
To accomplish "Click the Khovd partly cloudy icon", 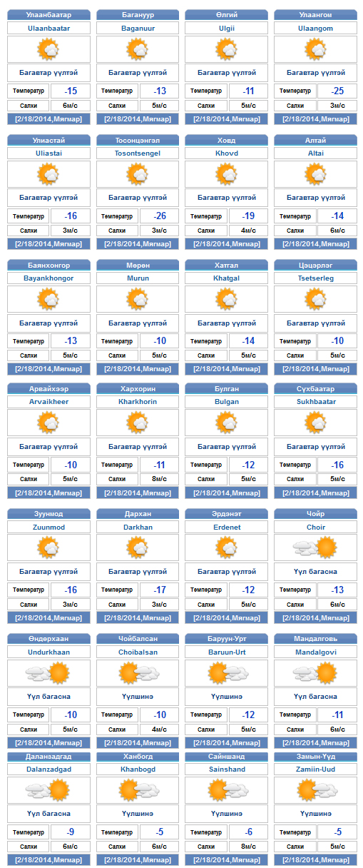I will pos(227,173).
